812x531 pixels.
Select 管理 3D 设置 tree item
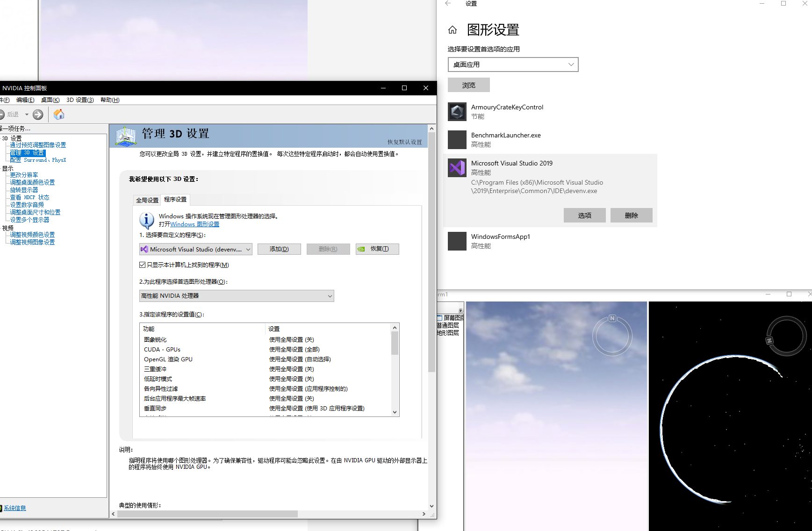28,153
